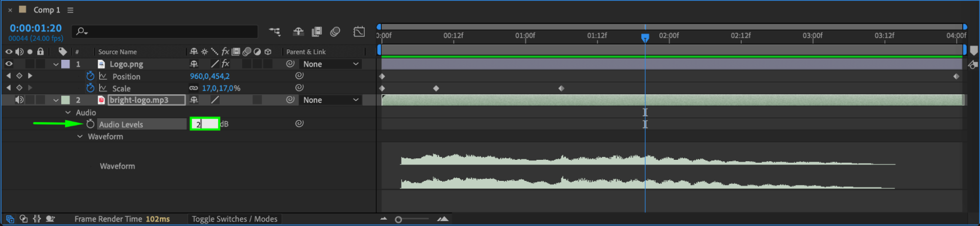The height and width of the screenshot is (226, 980).
Task: Click Toggle Switches / Modes button
Action: coord(234,219)
